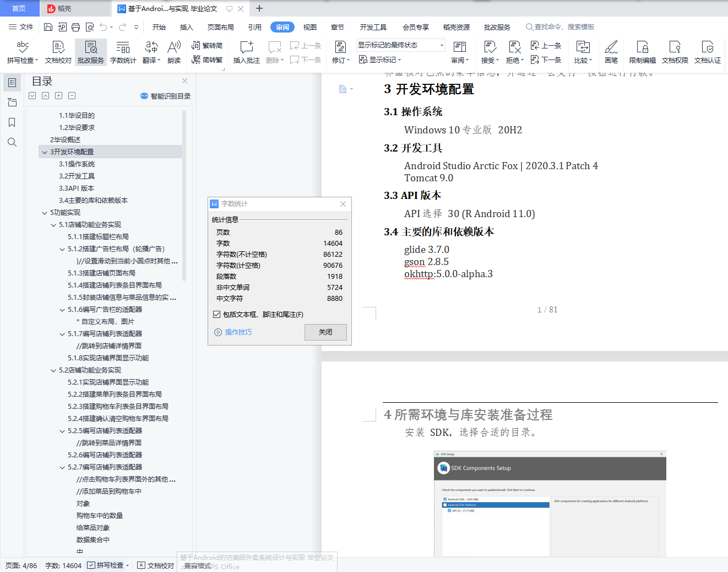
Task: Collapse 5.1店铺功能业务实现 outline node
Action: 53,225
